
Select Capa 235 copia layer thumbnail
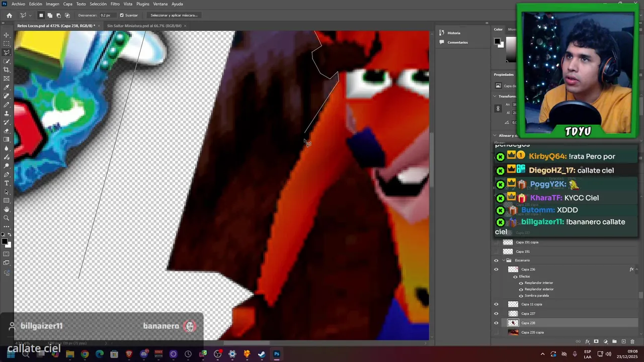coord(513,332)
